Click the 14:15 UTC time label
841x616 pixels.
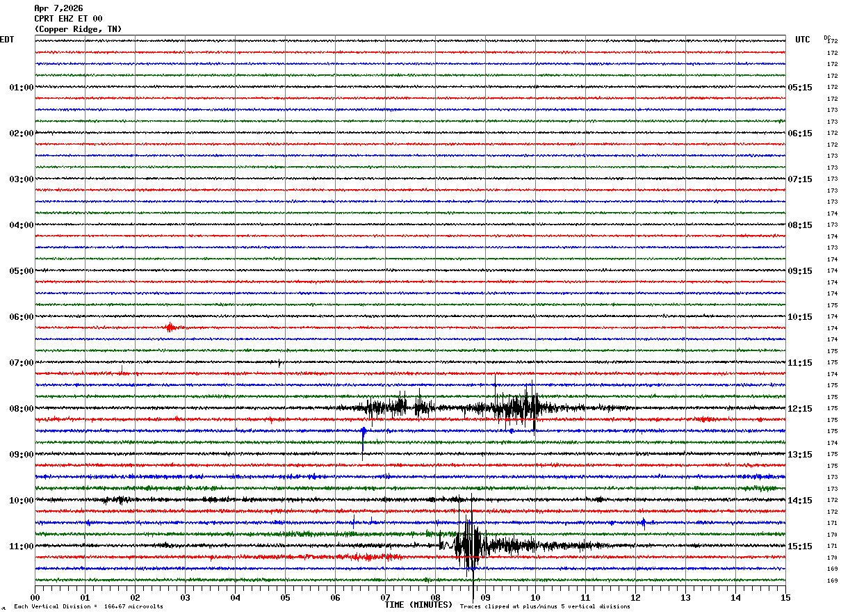800,501
